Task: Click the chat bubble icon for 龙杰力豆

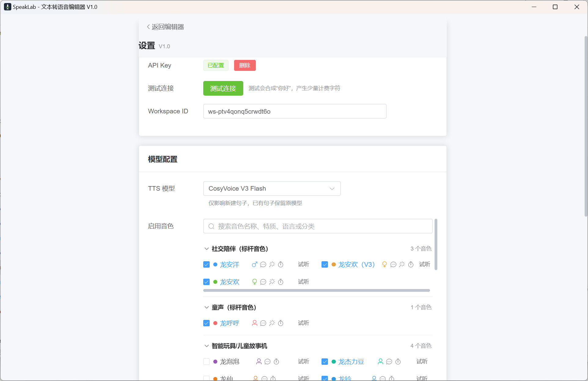Action: click(x=389, y=362)
